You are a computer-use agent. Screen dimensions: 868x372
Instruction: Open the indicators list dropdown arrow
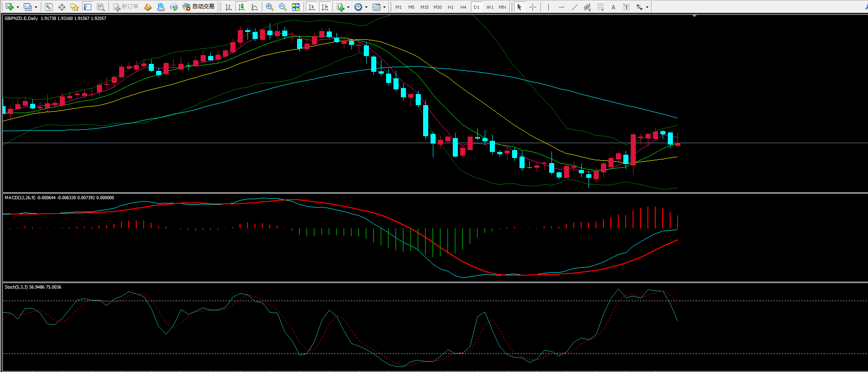(x=348, y=7)
